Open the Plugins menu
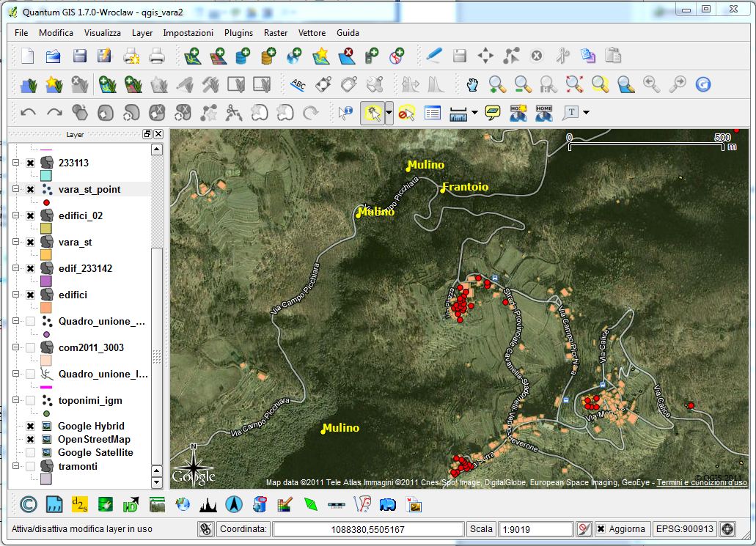Image resolution: width=756 pixels, height=546 pixels. tap(238, 33)
